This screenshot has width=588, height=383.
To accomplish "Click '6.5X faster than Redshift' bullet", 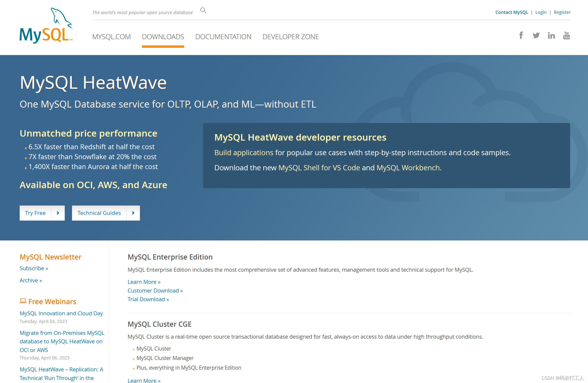I will pyautogui.click(x=92, y=147).
